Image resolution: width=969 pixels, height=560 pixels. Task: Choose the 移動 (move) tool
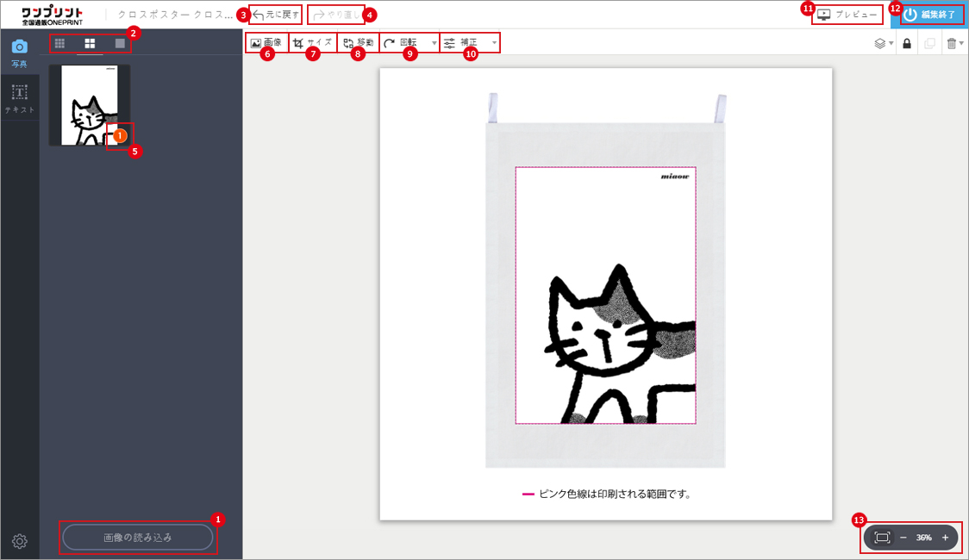tap(358, 42)
